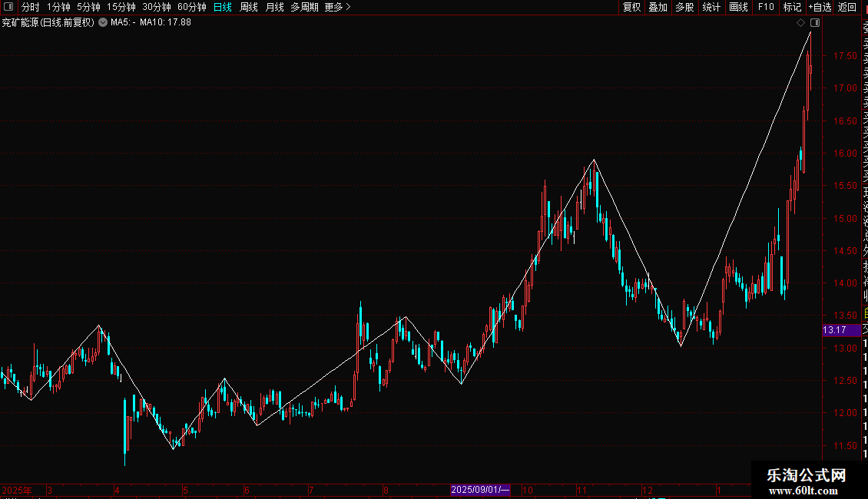Click the 兖矿能源(日线.前复权) chart title
Screen dimensions: 868x499
tap(48, 23)
